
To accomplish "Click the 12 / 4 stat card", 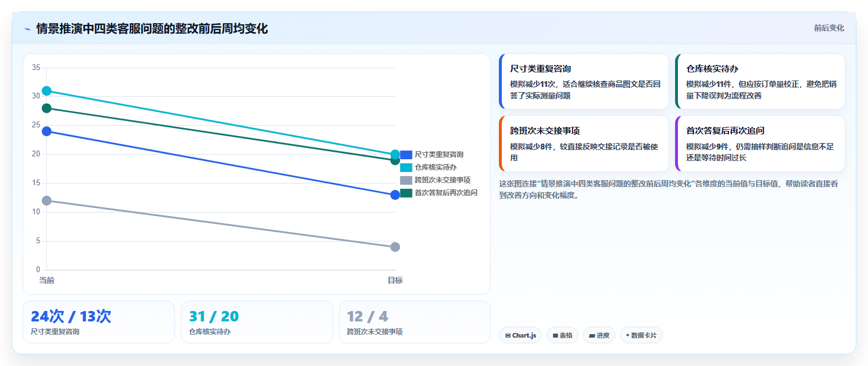I will tap(415, 322).
